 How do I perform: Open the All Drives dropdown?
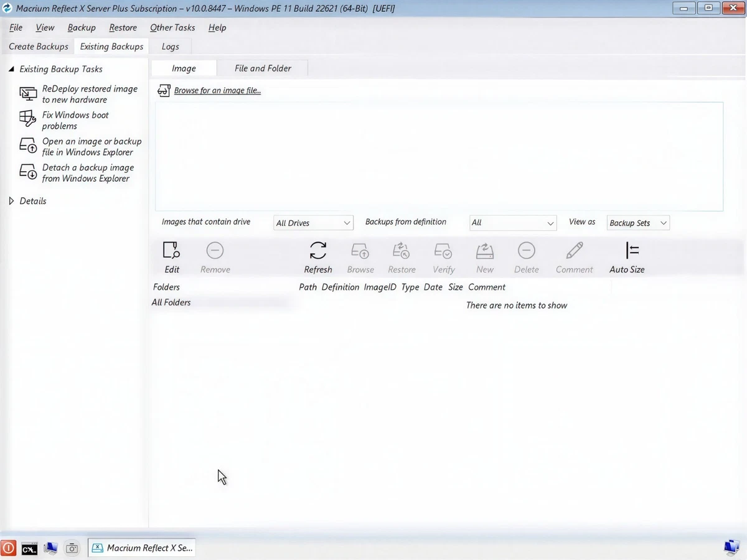pyautogui.click(x=313, y=223)
